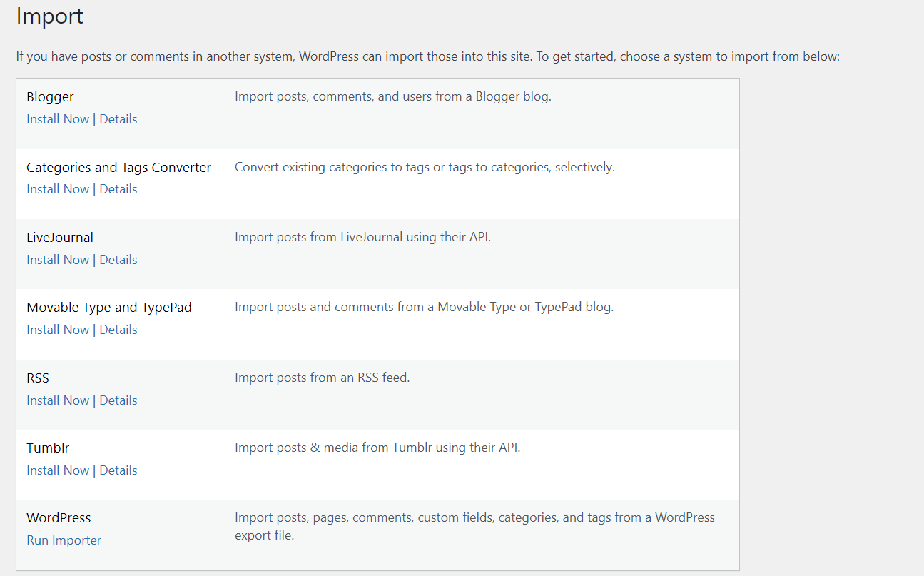Show Details for Movable Type and TypePad
The height and width of the screenshot is (576, 924).
coord(118,329)
